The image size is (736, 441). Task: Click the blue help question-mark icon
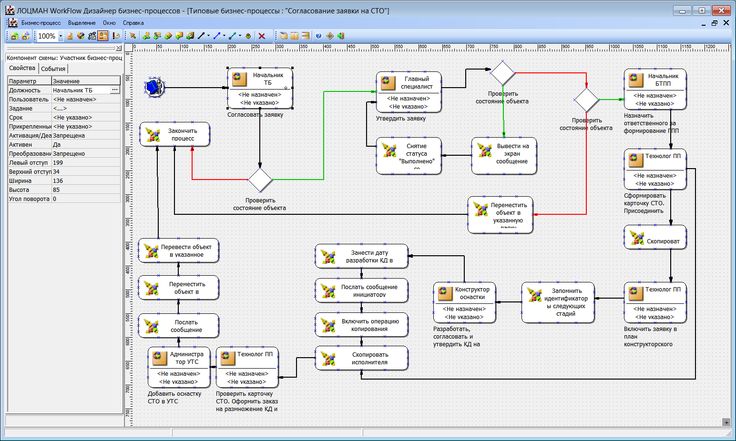319,36
